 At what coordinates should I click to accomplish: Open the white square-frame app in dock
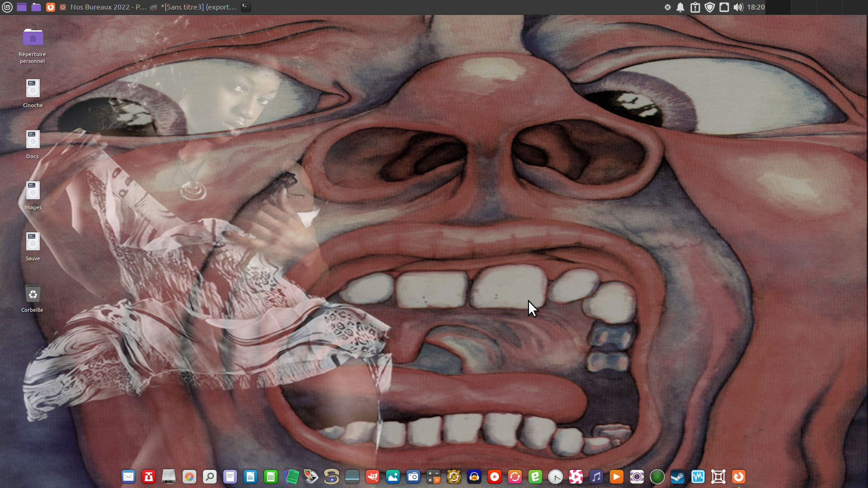[x=718, y=477]
